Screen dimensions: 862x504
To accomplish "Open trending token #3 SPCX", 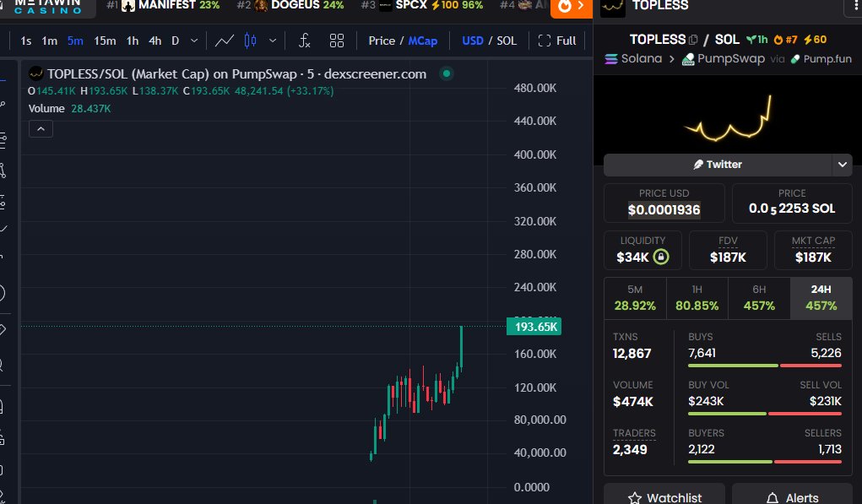I will [422, 6].
